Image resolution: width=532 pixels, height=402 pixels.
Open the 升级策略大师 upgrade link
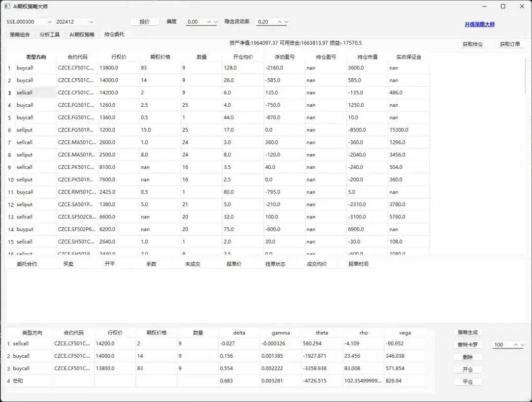coord(479,25)
